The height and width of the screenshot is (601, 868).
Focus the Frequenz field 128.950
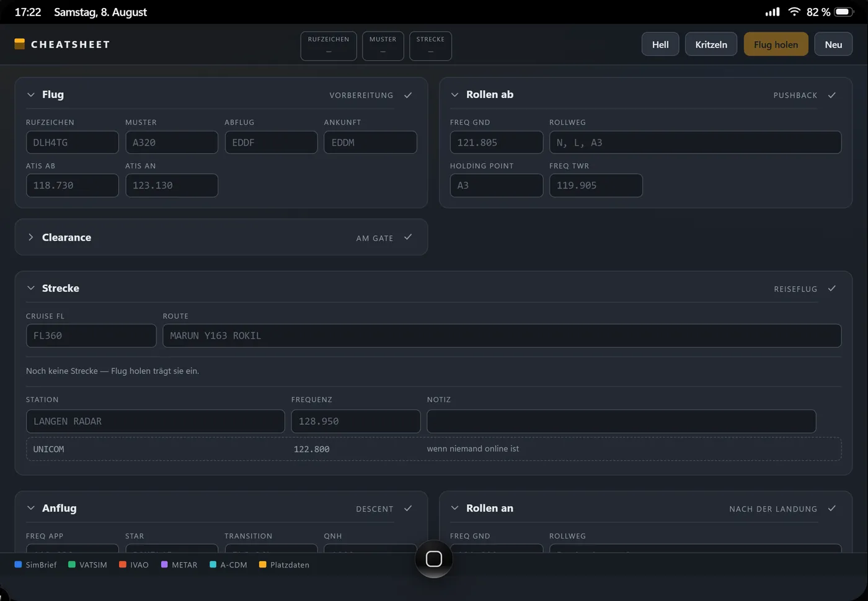coord(356,421)
